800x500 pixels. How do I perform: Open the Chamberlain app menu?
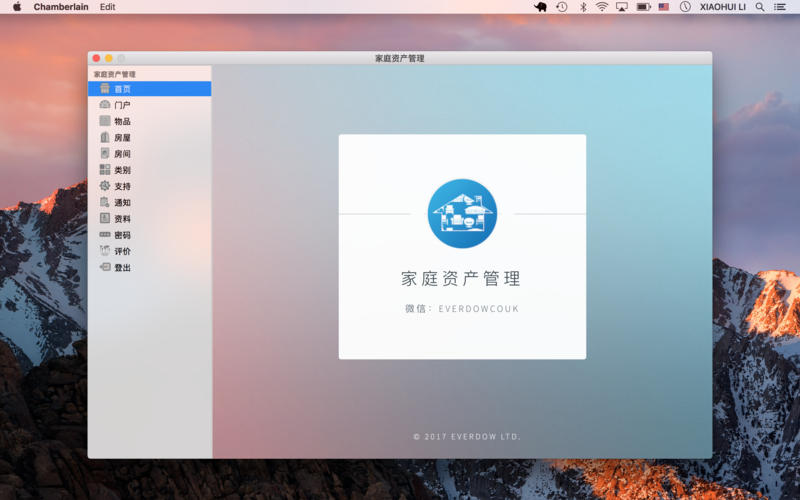(x=61, y=7)
